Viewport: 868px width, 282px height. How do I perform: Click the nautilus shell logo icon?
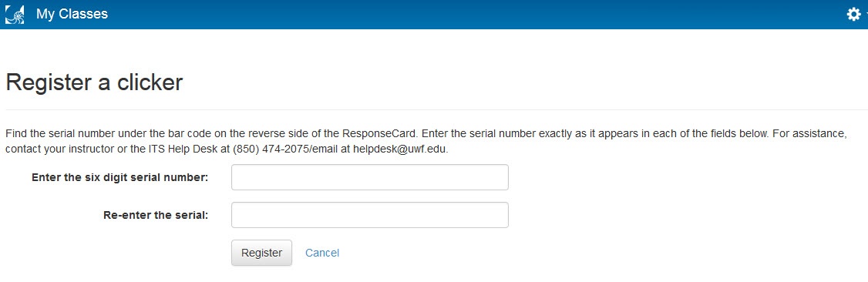click(x=15, y=14)
